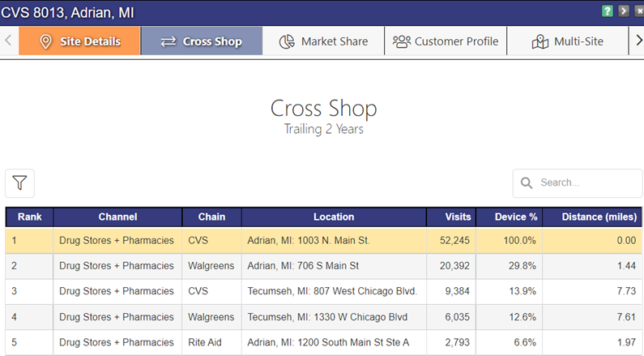Click the gray forward arrow in title bar
Viewport: 644px width, 356px height.
pyautogui.click(x=624, y=11)
